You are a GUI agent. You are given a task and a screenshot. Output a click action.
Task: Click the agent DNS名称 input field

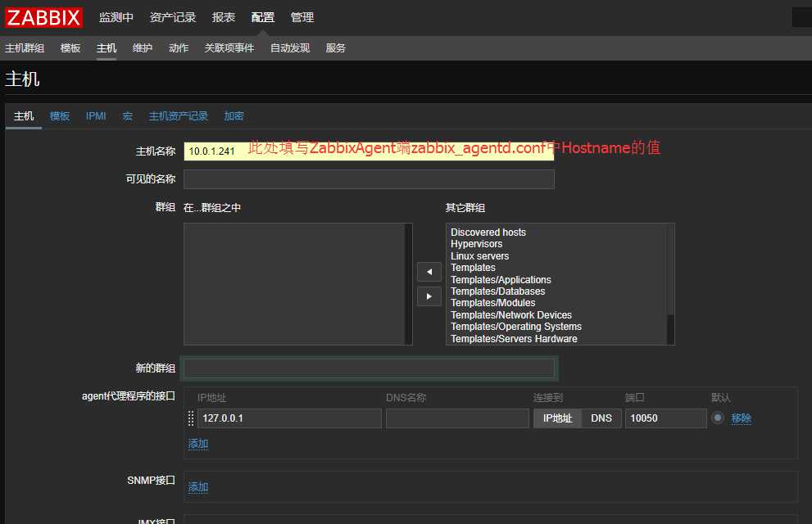pyautogui.click(x=457, y=418)
